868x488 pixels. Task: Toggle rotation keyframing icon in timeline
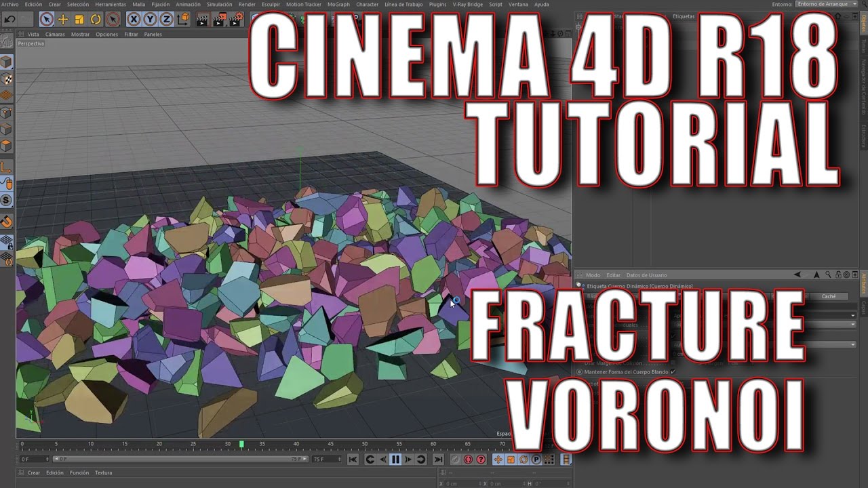click(524, 460)
